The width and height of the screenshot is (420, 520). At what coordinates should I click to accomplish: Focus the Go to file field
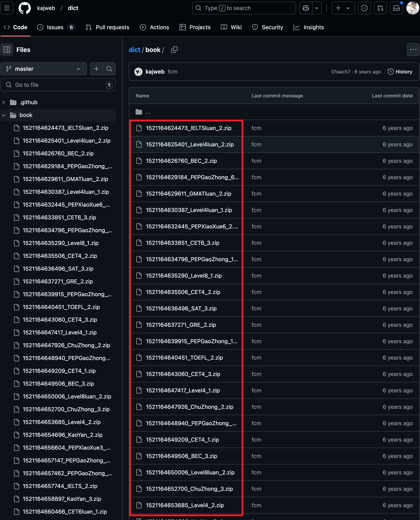58,85
